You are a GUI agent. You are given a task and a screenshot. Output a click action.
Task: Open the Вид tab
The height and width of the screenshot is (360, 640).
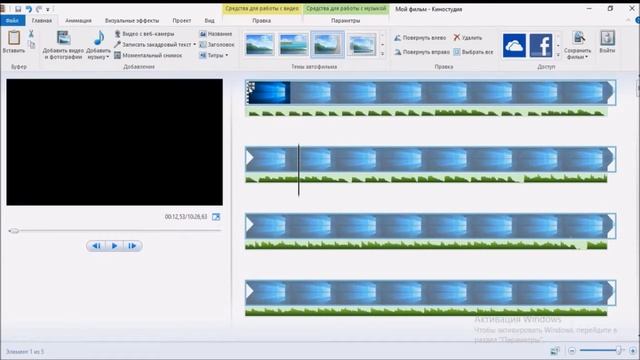[x=209, y=20]
